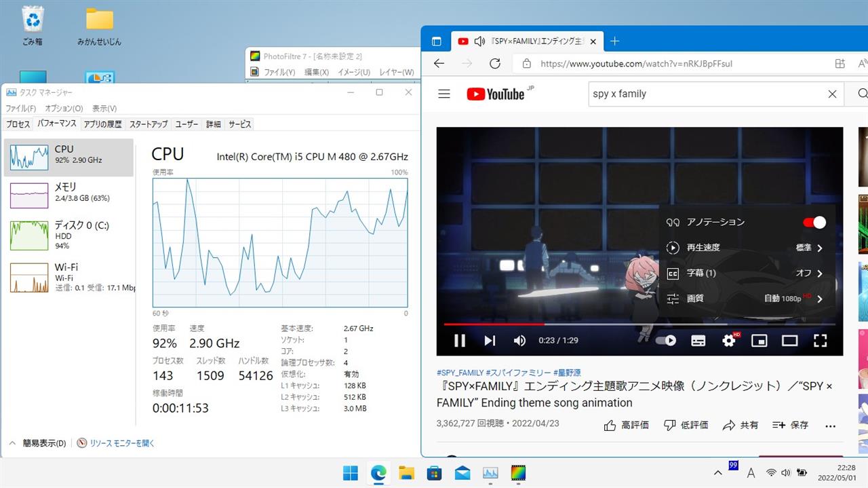The width and height of the screenshot is (868, 488).
Task: Open the #スパイファミリー hashtag link
Action: pos(518,373)
